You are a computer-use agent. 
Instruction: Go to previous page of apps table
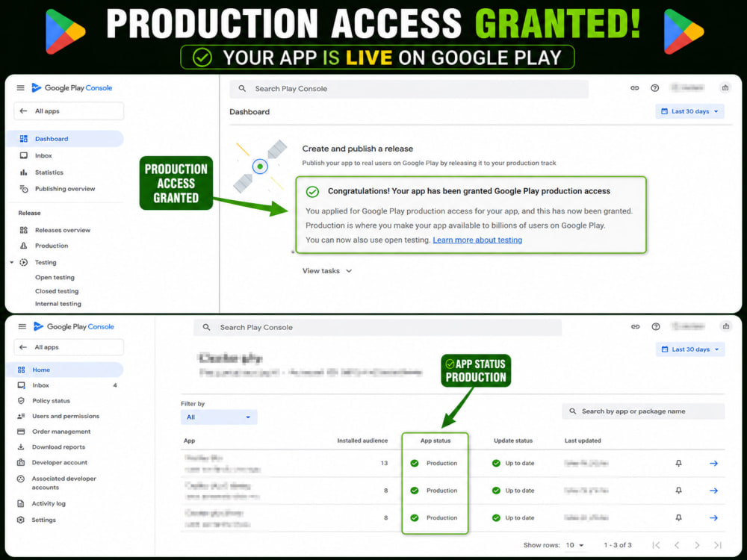677,545
